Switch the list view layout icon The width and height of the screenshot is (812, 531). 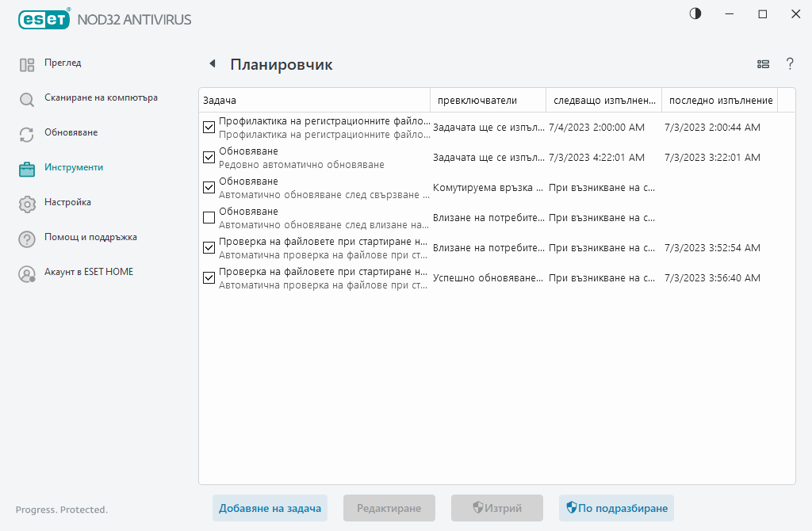[x=764, y=64]
